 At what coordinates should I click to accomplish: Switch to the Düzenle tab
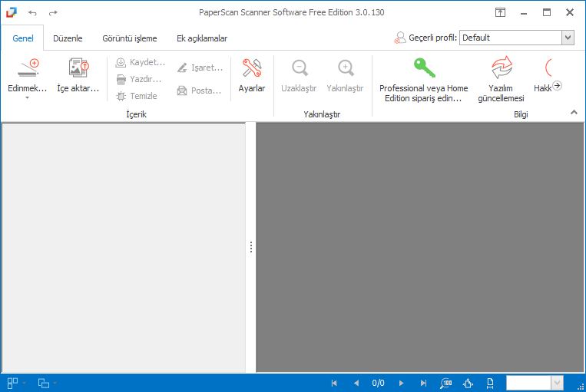tap(68, 38)
